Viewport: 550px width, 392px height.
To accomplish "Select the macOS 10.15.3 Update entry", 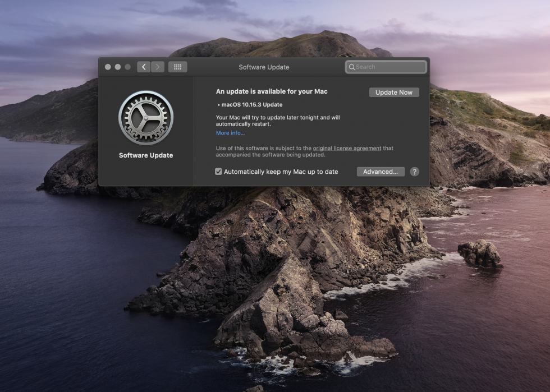I will click(251, 105).
